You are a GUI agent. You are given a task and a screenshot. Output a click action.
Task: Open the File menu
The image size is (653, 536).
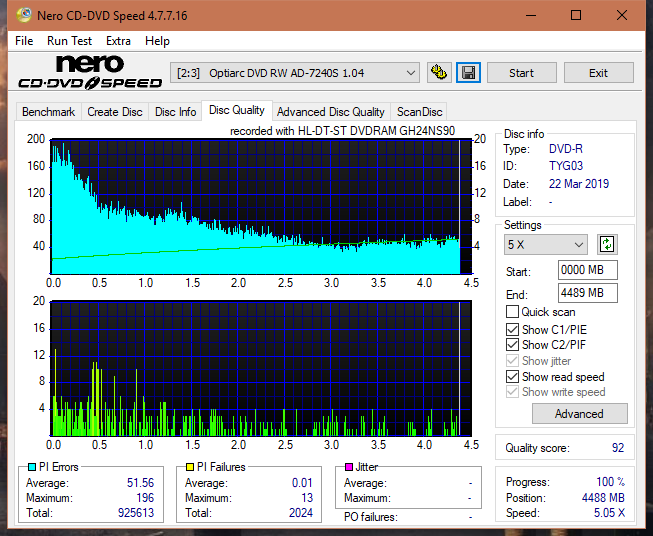click(x=24, y=41)
